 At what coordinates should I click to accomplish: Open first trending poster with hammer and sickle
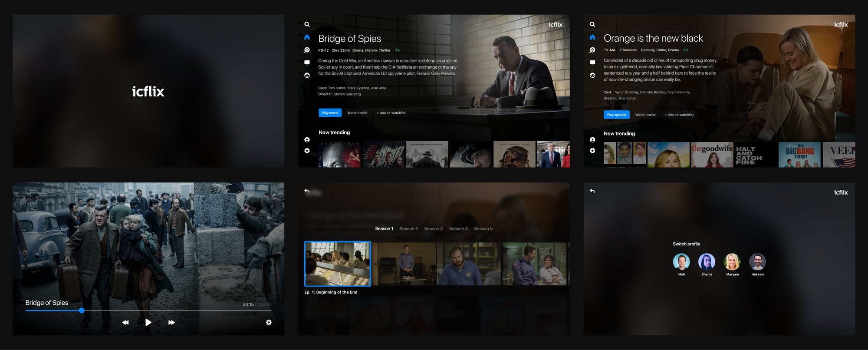(340, 154)
